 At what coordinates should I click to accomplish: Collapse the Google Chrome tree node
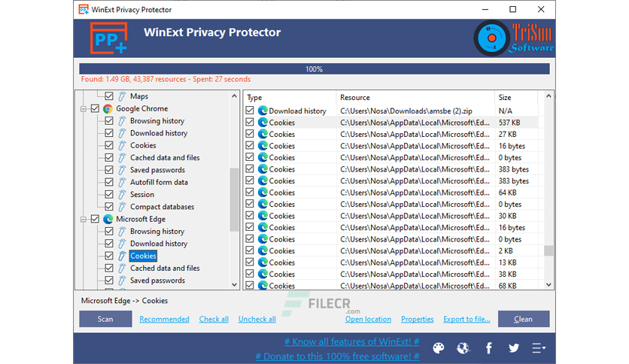[x=83, y=109]
